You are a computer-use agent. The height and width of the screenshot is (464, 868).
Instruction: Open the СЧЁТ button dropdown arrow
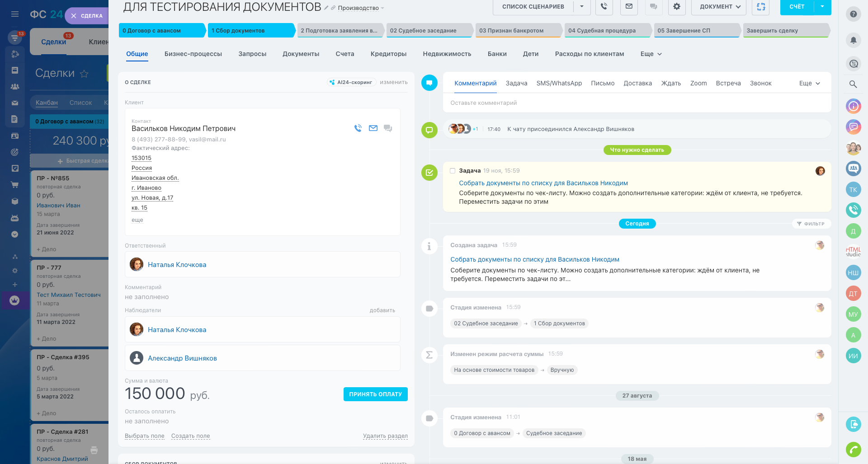point(822,7)
